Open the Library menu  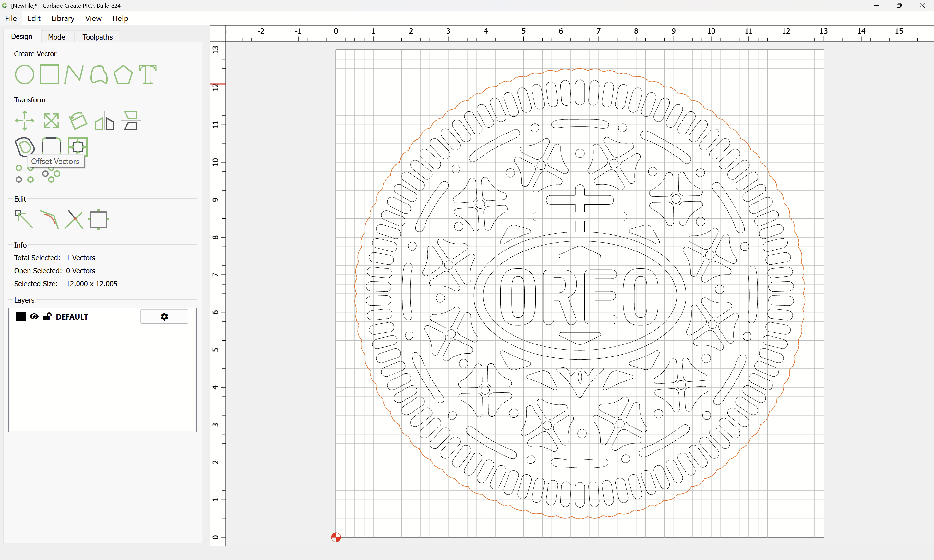click(x=63, y=18)
